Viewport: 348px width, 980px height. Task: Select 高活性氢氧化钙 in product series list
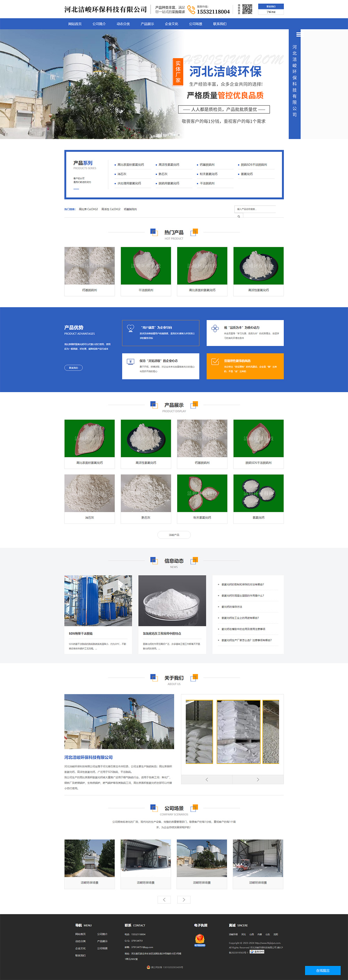(169, 165)
